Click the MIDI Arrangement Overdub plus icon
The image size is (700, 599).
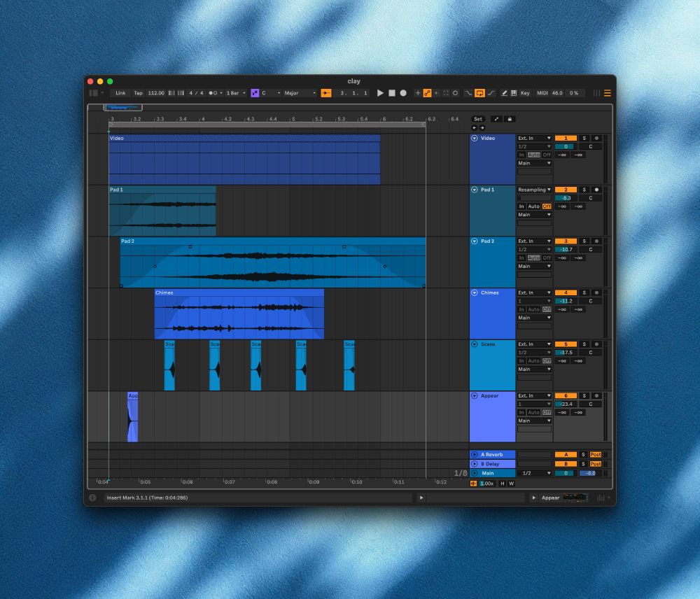(x=418, y=93)
